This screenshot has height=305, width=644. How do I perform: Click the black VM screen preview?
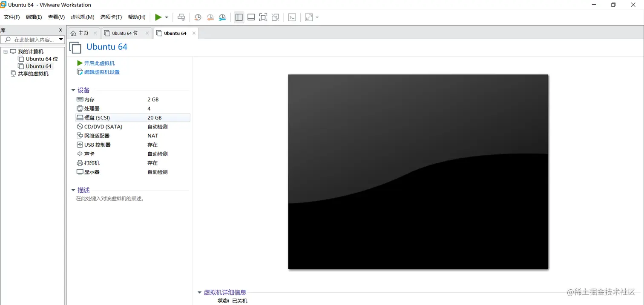pyautogui.click(x=418, y=172)
